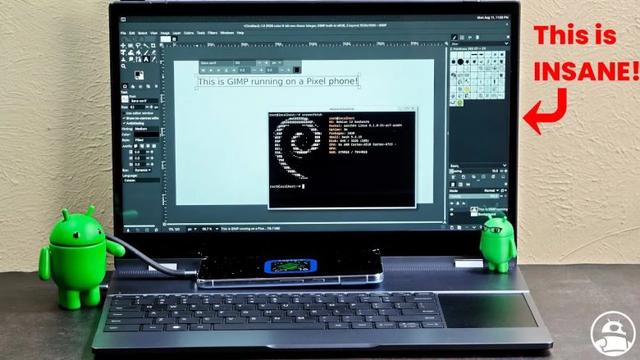
Task: Select the Rectangle Select tool
Action: 130,46
